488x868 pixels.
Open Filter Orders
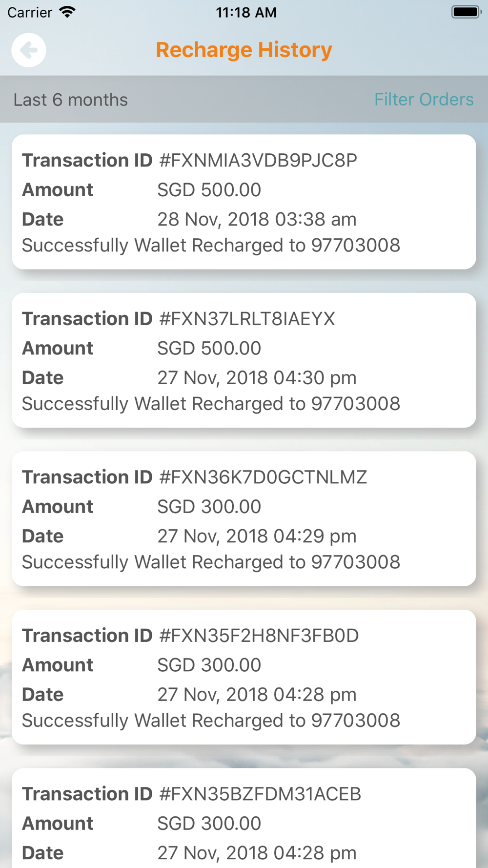[424, 100]
